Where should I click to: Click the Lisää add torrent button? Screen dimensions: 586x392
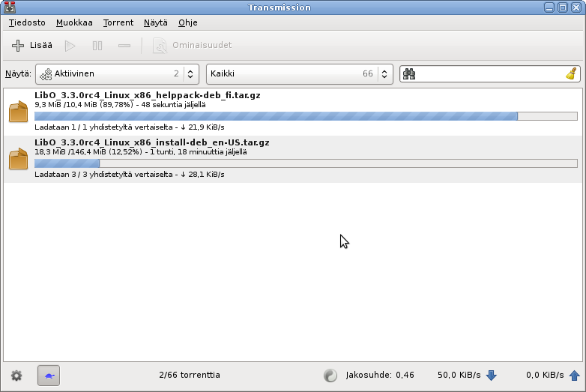pyautogui.click(x=32, y=46)
